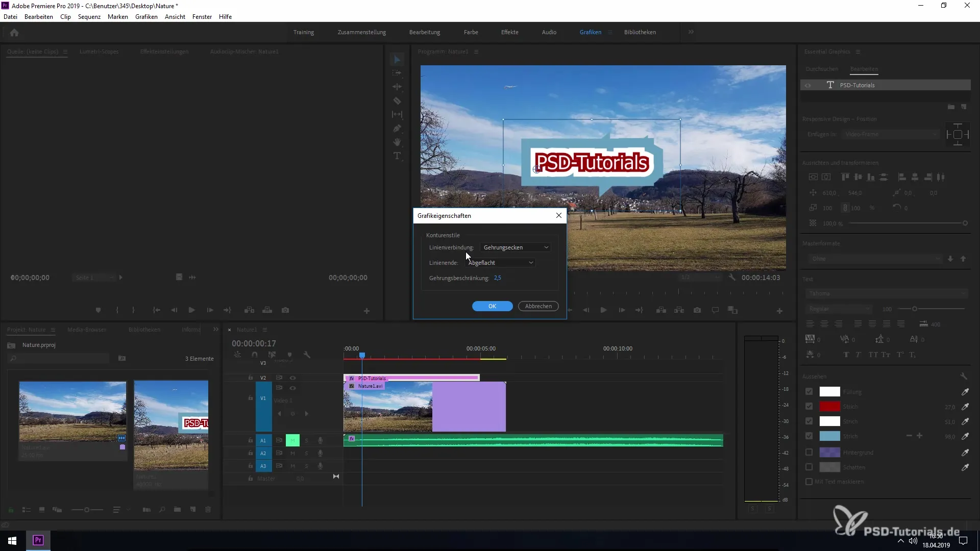Toggle Füllung fill checkbox
Image resolution: width=980 pixels, height=551 pixels.
click(x=809, y=392)
